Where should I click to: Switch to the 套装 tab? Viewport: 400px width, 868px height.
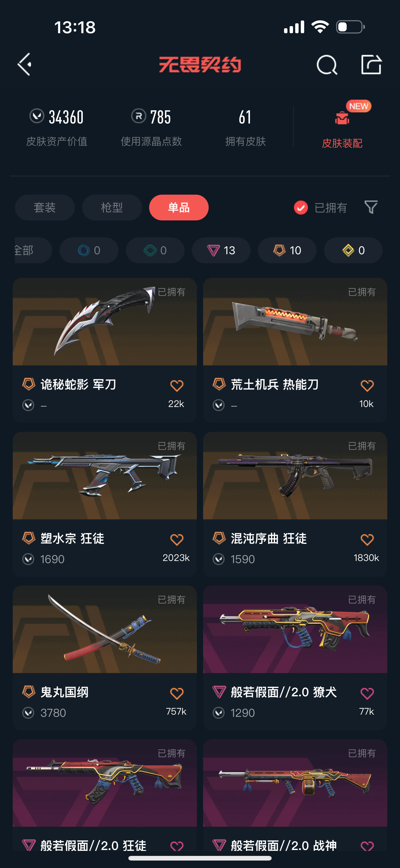coord(45,208)
